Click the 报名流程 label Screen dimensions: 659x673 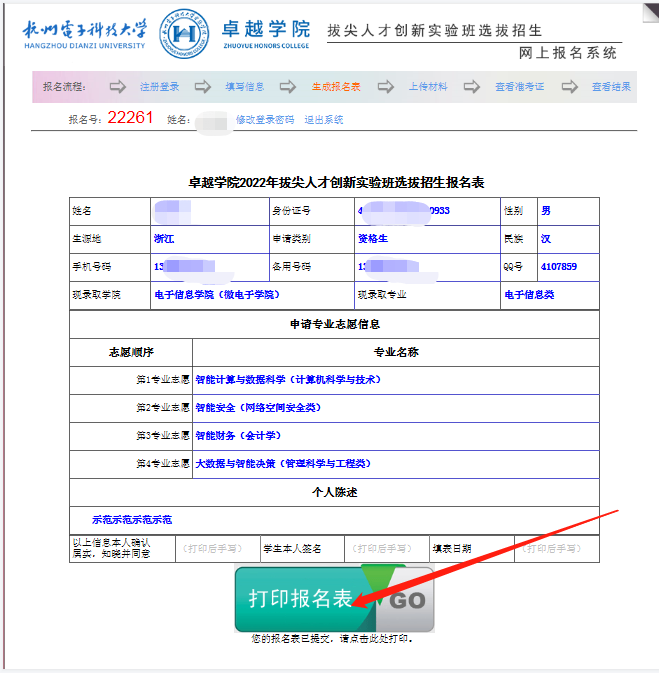click(64, 87)
